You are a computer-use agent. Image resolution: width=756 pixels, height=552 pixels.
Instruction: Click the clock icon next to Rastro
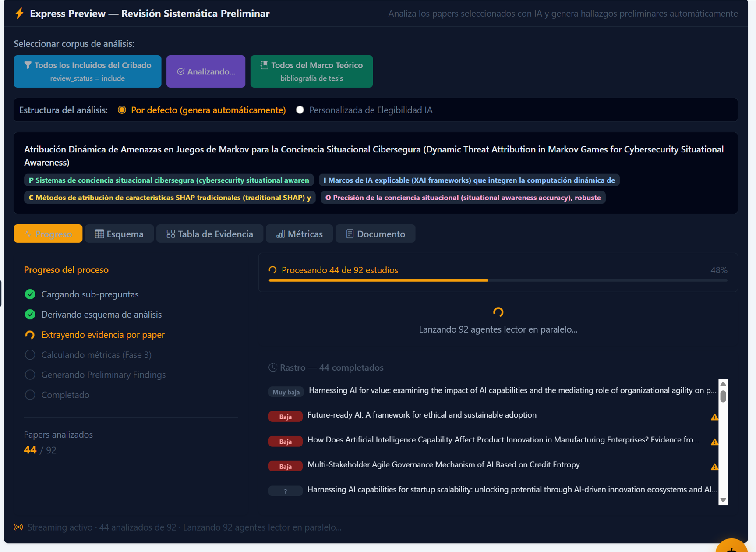click(273, 368)
